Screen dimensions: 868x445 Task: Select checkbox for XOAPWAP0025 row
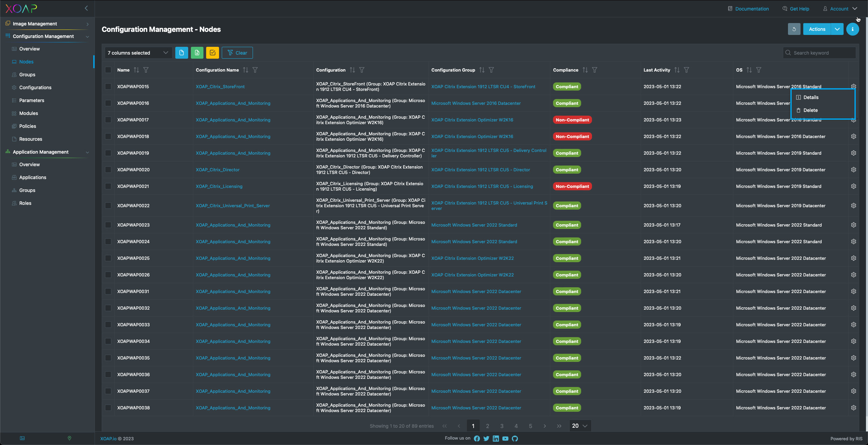108,258
